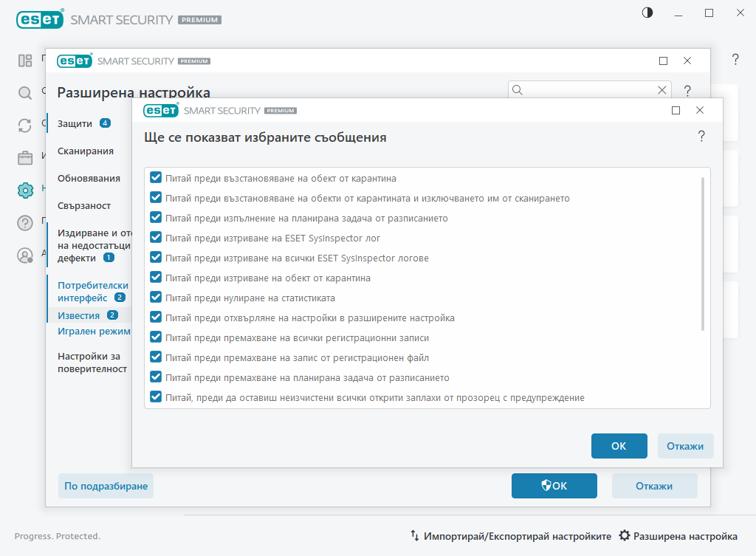The height and width of the screenshot is (556, 756).
Task: Uncheck ask before restoring object from quarantine
Action: (156, 177)
